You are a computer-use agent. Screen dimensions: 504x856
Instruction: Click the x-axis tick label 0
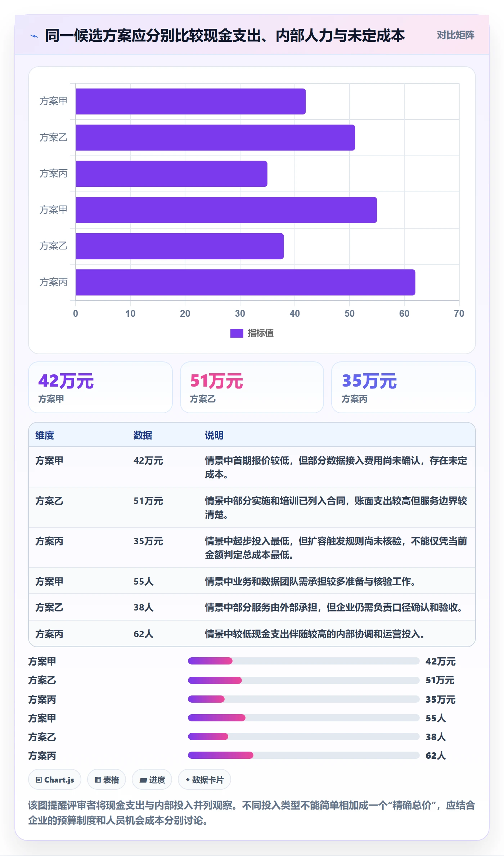pos(76,314)
